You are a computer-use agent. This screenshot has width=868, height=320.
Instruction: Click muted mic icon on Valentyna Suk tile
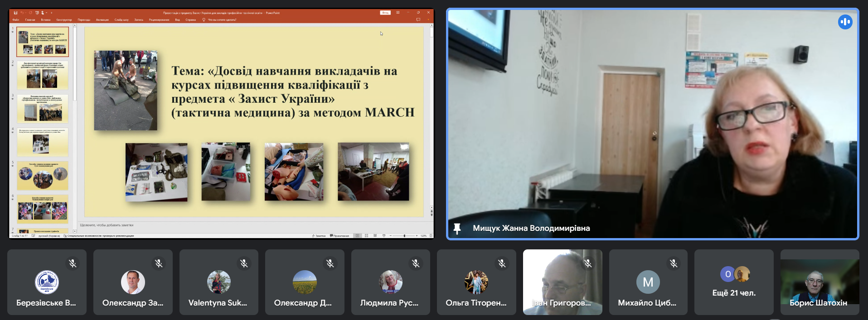244,263
